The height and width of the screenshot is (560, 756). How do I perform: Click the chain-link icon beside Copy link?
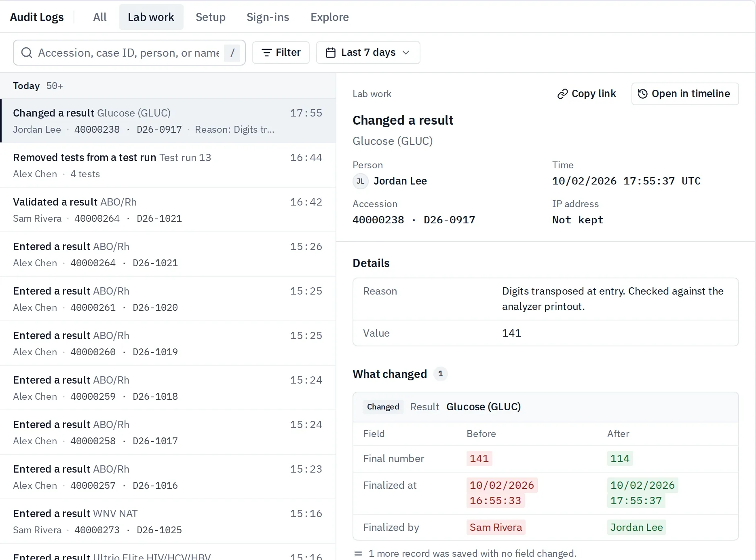tap(562, 94)
